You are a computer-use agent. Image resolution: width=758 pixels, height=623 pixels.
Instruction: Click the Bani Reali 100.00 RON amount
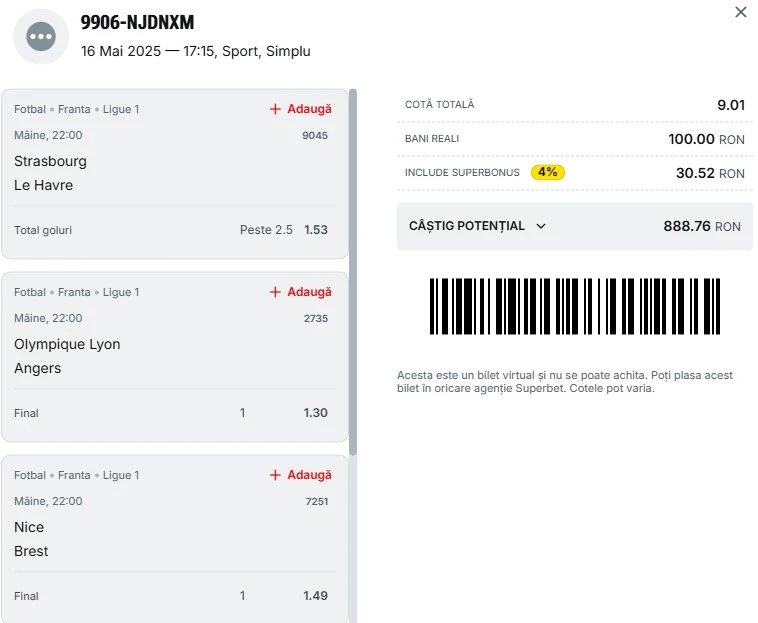[706, 139]
